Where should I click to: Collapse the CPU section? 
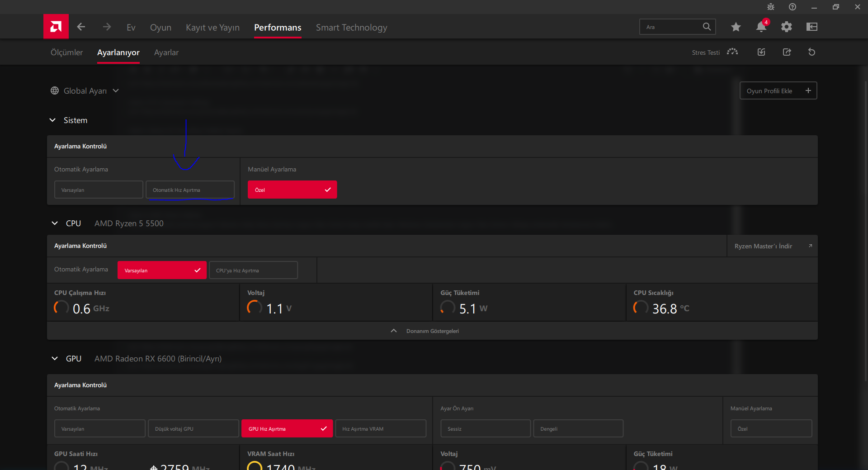55,223
